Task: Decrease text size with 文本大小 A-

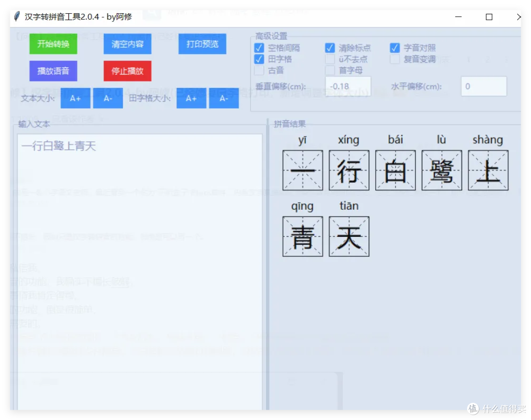Action: (108, 98)
